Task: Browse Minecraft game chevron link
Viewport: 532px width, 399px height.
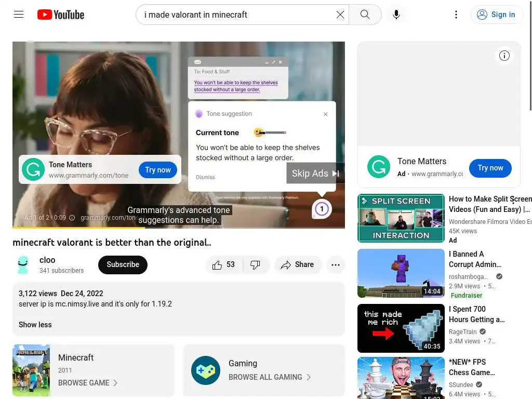Action: tap(88, 383)
